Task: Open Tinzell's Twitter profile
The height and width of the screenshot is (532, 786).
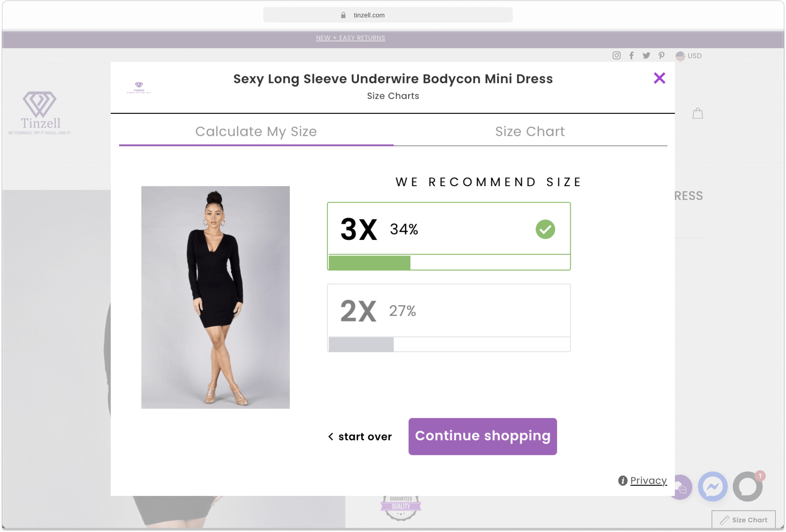Action: click(x=646, y=56)
